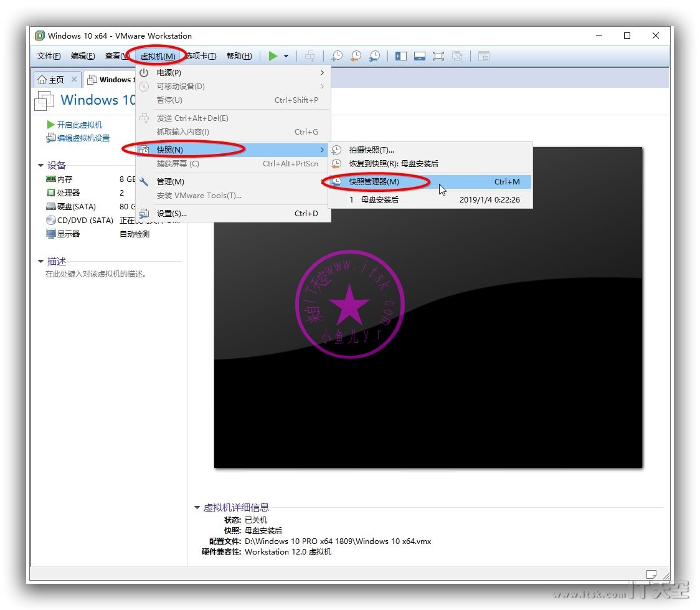The image size is (700, 610).
Task: Click the 自动检测 display value
Action: coord(135,234)
